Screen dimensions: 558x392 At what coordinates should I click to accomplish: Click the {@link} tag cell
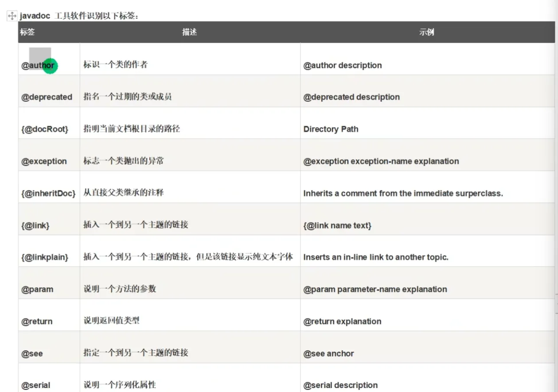pyautogui.click(x=35, y=225)
